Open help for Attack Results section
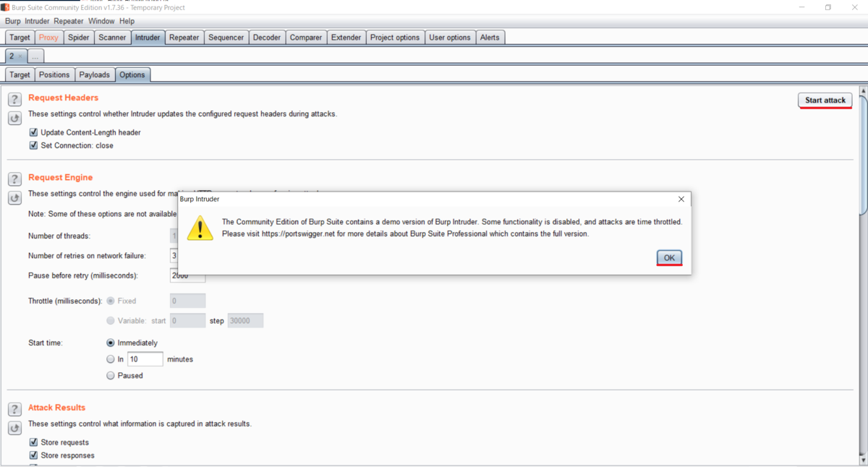 [x=14, y=410]
